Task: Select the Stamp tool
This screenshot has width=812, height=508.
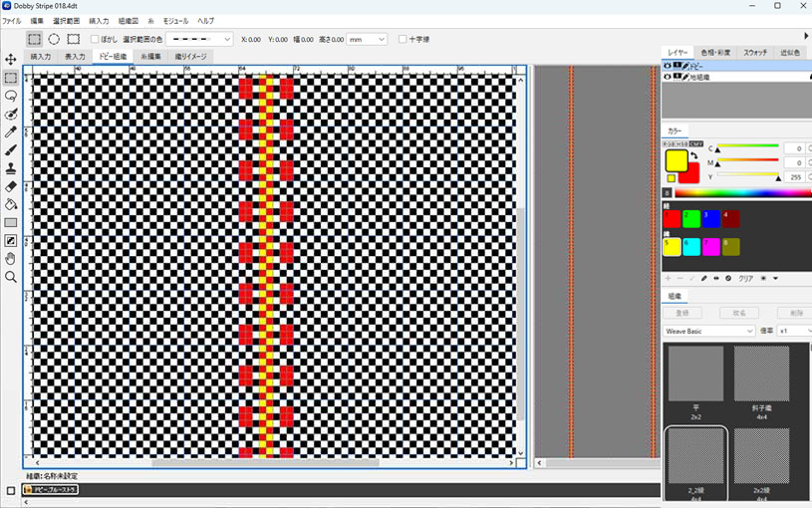Action: point(10,167)
